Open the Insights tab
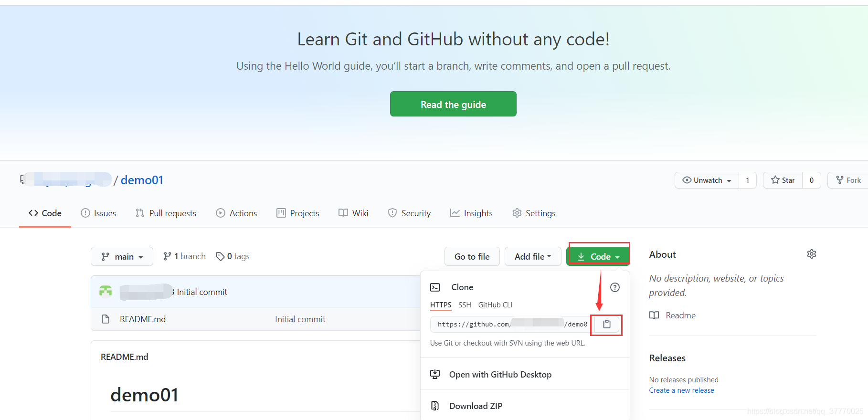The width and height of the screenshot is (868, 420). [471, 213]
